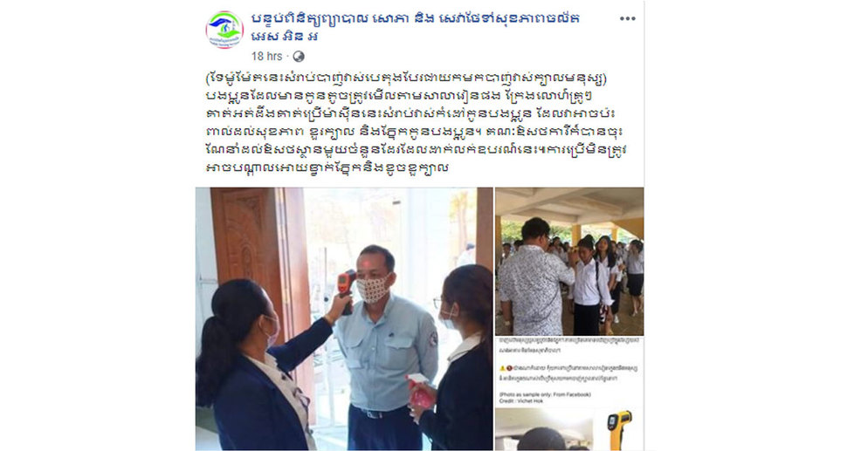
Task: Open the photo of students being temperature-checked
Action: [x=569, y=262]
